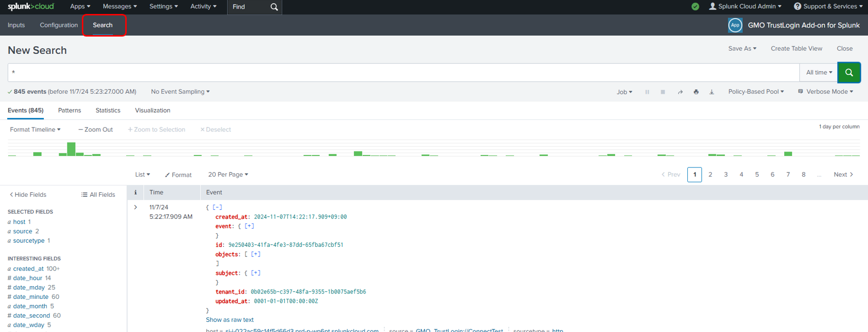Click the tallest timeline bar
This screenshot has width=868, height=332.
coord(71,149)
